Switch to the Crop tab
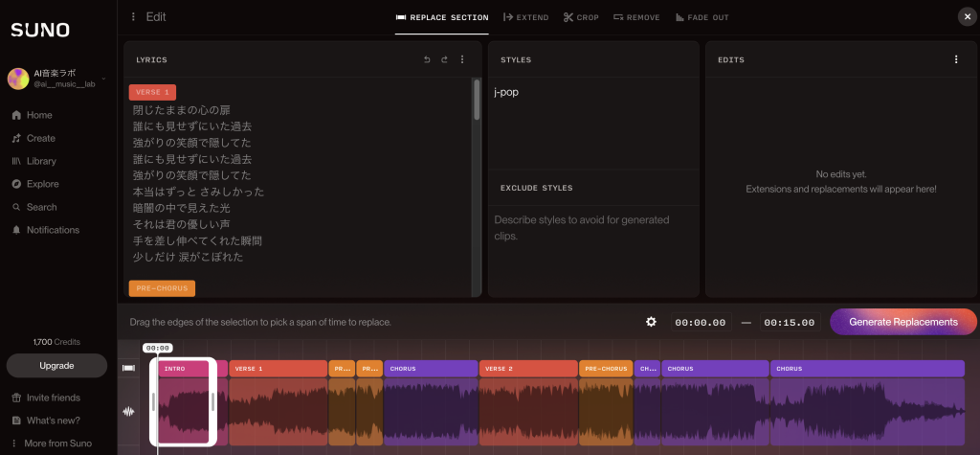Image resolution: width=980 pixels, height=455 pixels. [581, 17]
